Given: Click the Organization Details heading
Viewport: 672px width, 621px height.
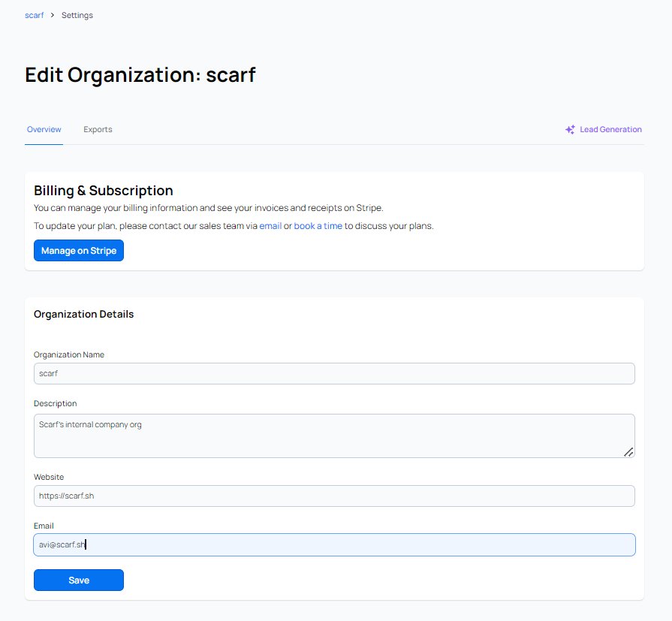Looking at the screenshot, I should [83, 314].
